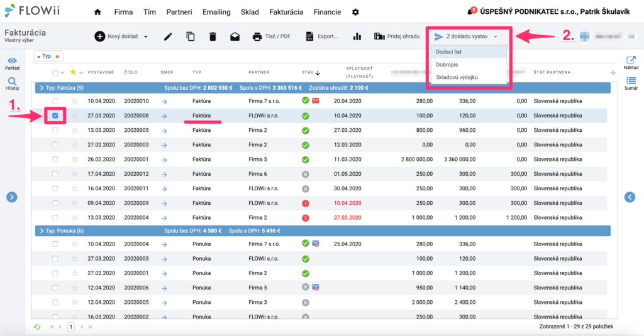The height and width of the screenshot is (336, 644).
Task: Open the Emailing menu
Action: tap(216, 12)
